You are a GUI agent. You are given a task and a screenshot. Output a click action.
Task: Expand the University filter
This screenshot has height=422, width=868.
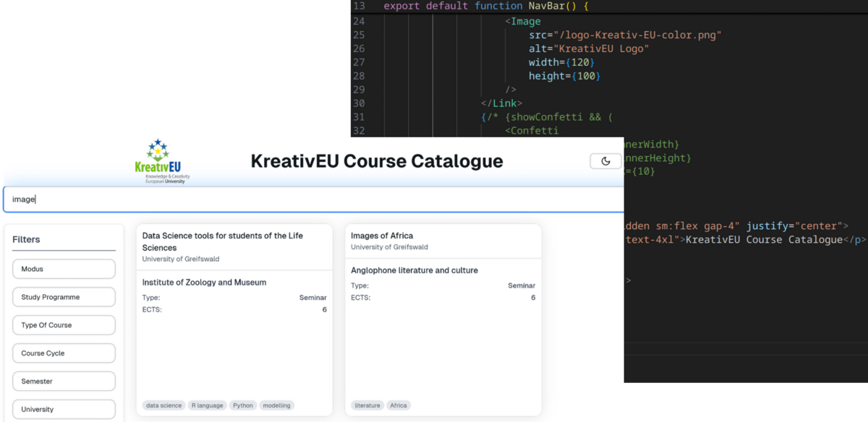coord(64,409)
